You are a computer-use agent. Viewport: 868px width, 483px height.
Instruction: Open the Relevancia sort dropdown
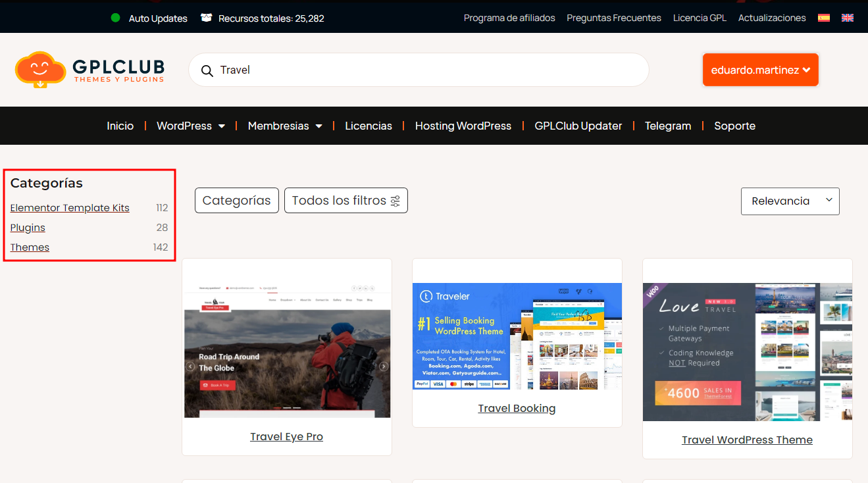click(790, 201)
